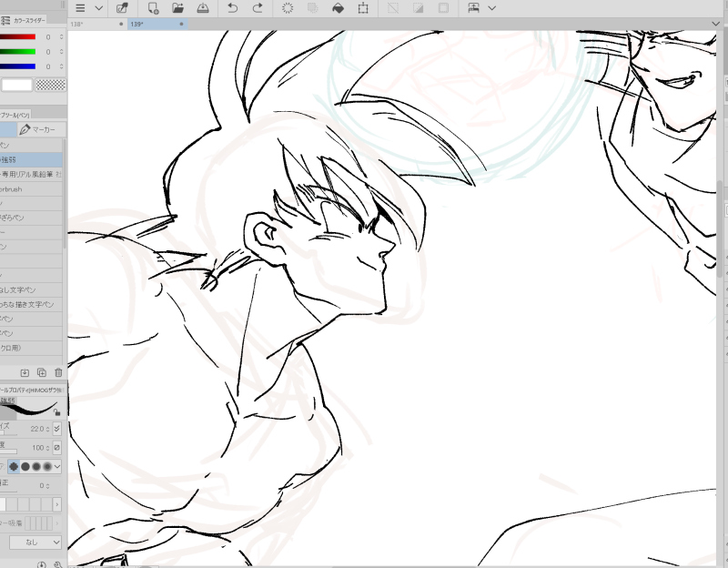Open brush size dynamics settings button
This screenshot has width=728, height=568.
[x=56, y=429]
